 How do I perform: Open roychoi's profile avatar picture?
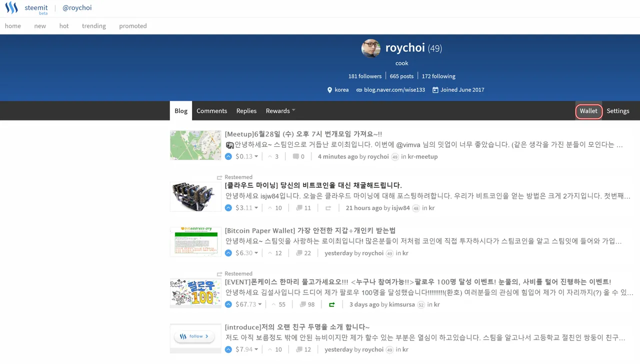371,48
